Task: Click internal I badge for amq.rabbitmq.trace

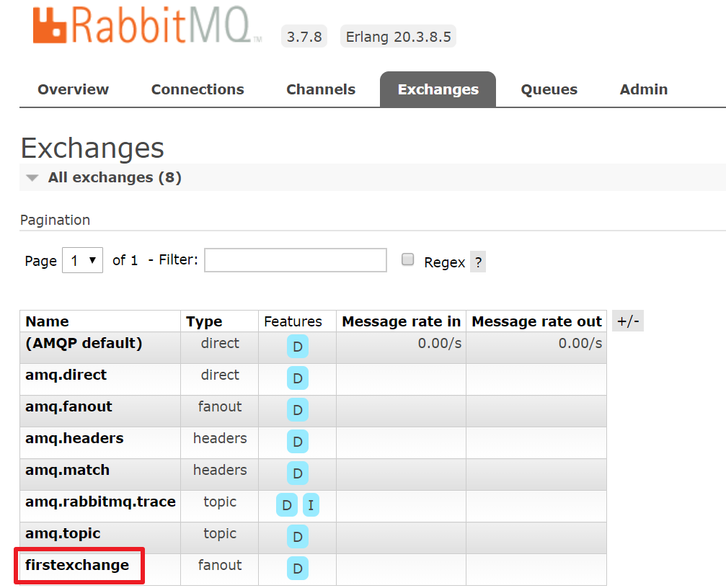Action: click(311, 505)
